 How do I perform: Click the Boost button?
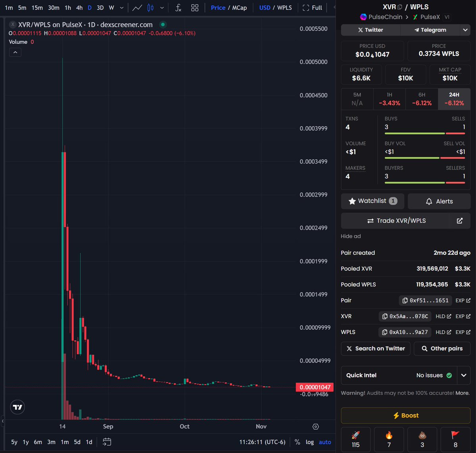pos(406,416)
